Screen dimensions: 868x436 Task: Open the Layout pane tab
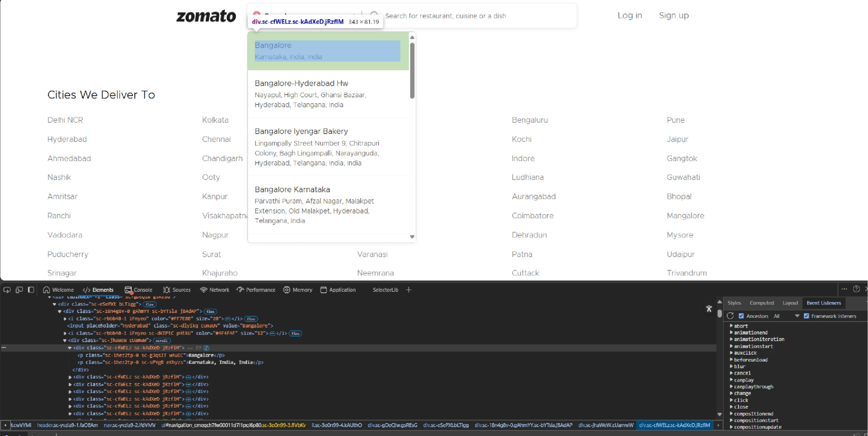click(790, 303)
